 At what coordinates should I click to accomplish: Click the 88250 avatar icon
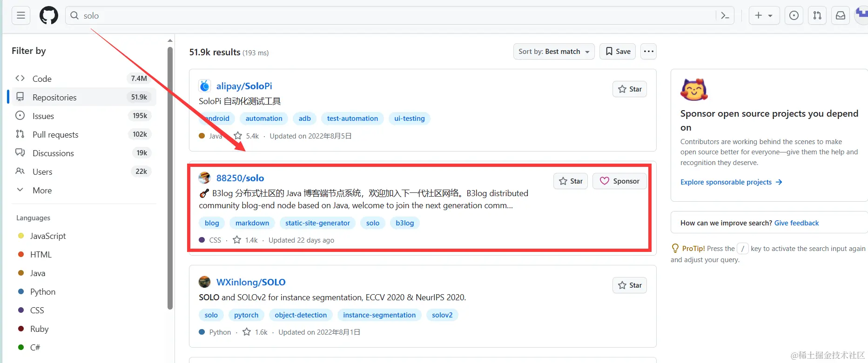(205, 178)
